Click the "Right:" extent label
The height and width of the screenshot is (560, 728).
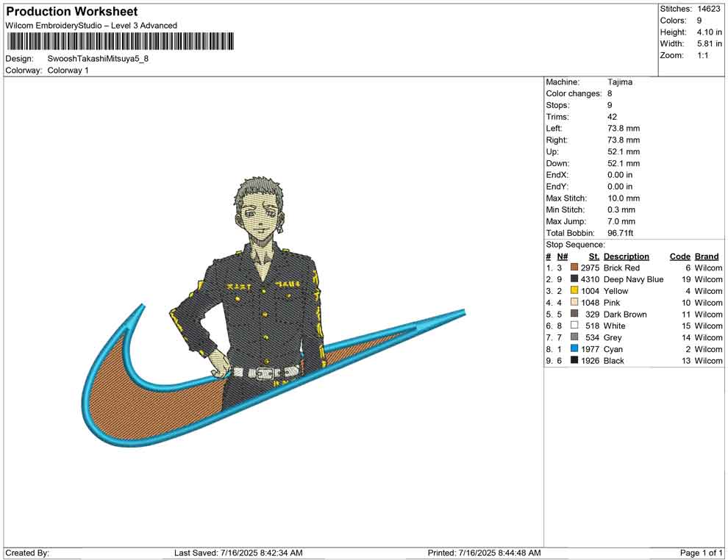pyautogui.click(x=557, y=140)
